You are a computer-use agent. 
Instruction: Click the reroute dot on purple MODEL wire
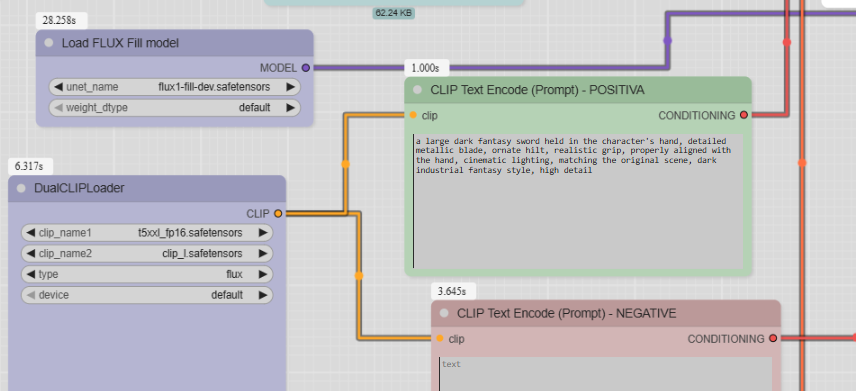click(x=667, y=40)
